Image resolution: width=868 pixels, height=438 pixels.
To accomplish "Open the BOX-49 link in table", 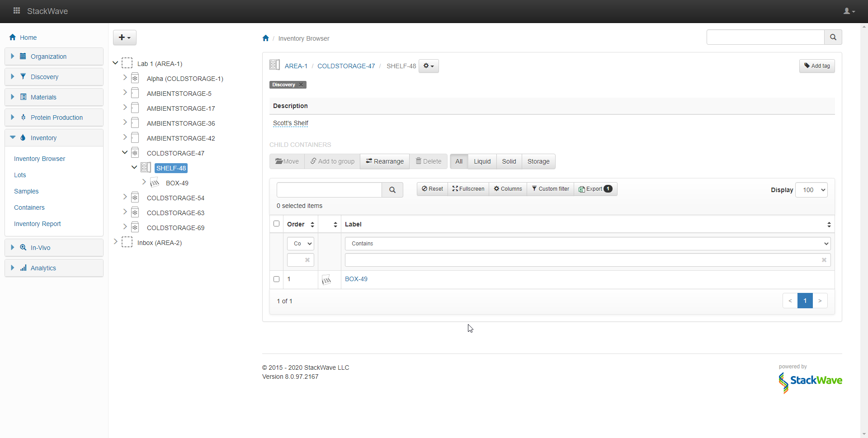I will click(x=356, y=279).
